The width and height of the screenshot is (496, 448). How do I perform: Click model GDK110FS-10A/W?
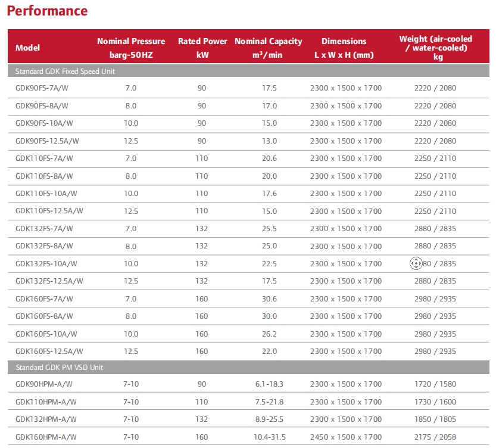click(46, 194)
